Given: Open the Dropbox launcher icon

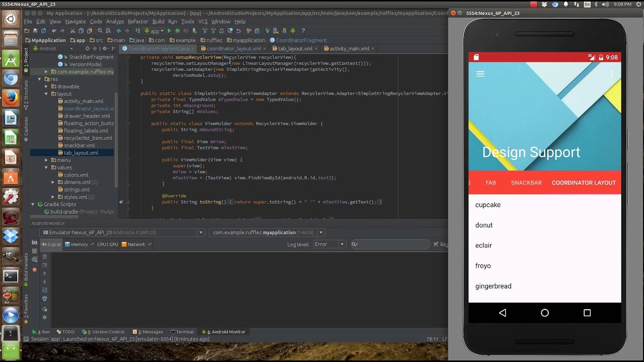Looking at the screenshot, I should 11,236.
